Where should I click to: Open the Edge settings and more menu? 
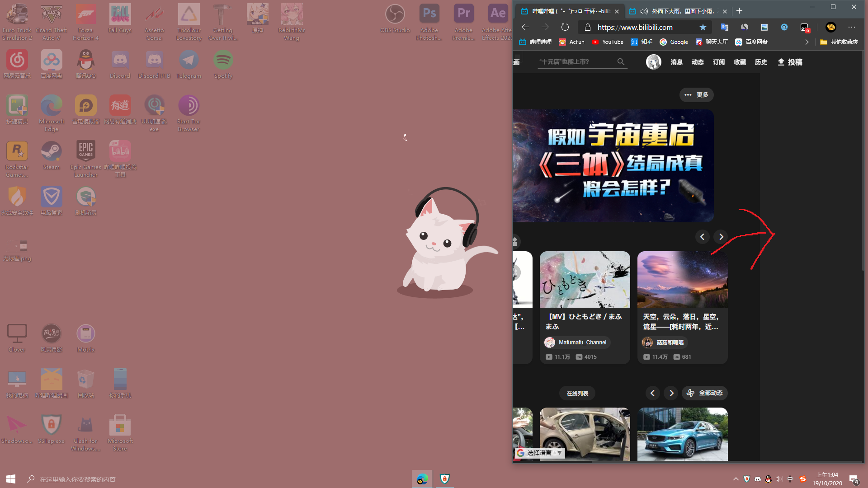[x=852, y=27]
